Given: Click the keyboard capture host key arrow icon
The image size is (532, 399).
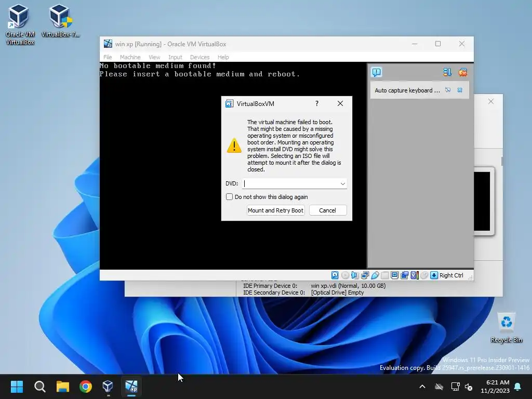Looking at the screenshot, I should (x=434, y=275).
